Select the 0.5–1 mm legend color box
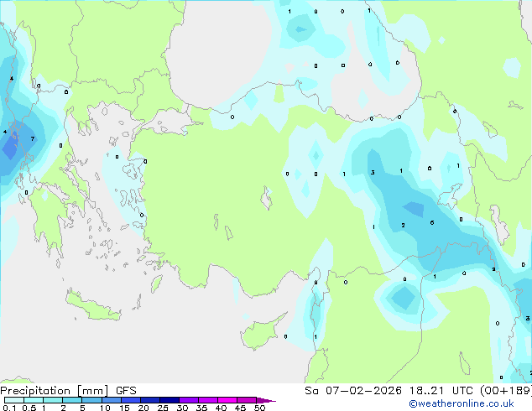The height and width of the screenshot is (411, 532). [34, 400]
